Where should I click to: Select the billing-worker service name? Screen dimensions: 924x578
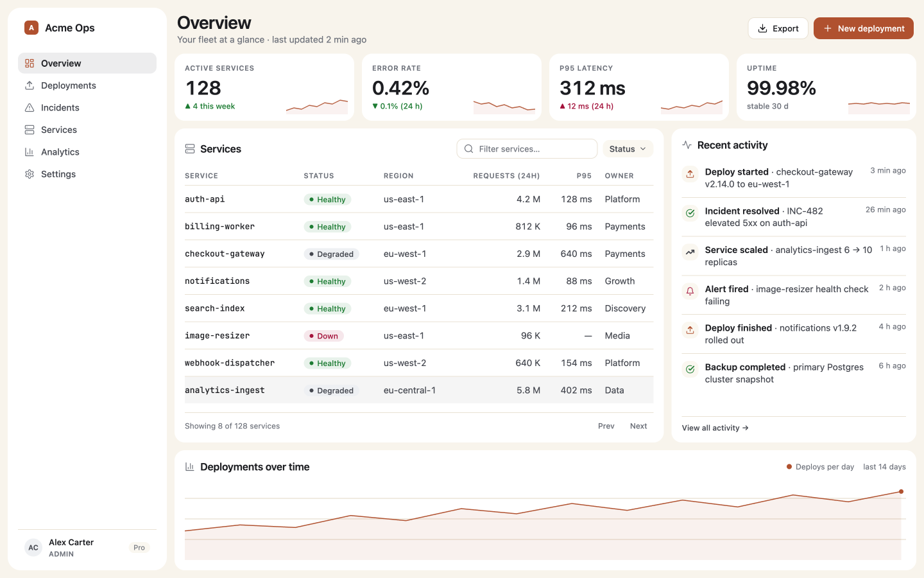pos(219,227)
